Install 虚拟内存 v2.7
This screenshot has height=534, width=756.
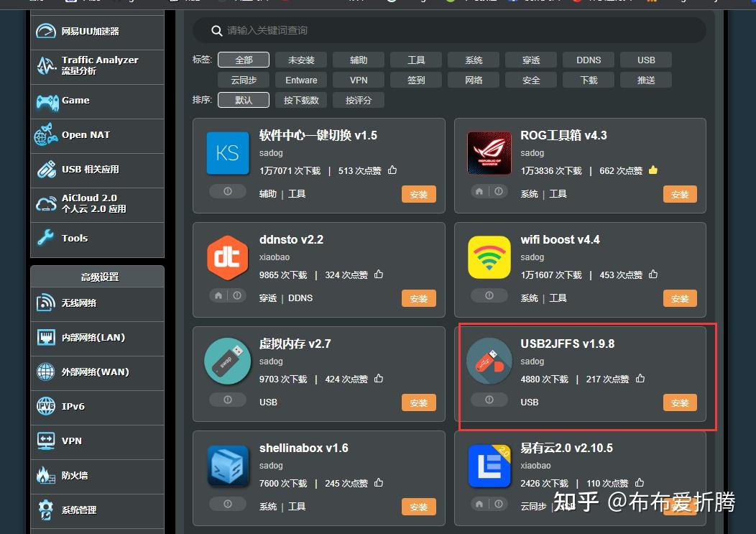[418, 402]
